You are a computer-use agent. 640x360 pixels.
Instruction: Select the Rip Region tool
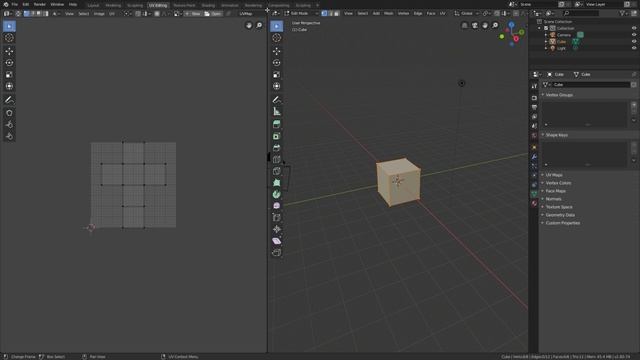(x=276, y=253)
